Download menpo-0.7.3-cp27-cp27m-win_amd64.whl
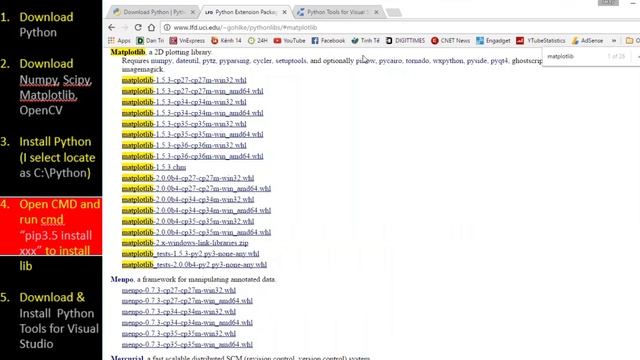The image size is (640, 360). (187, 301)
